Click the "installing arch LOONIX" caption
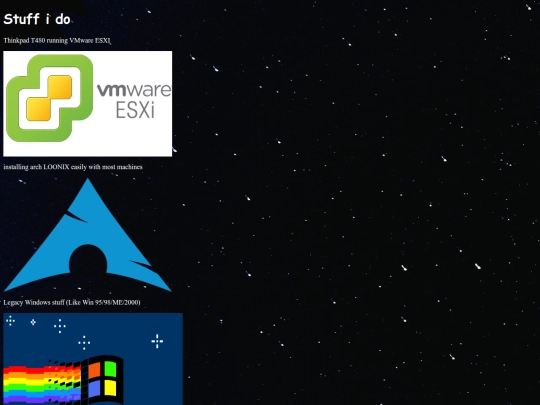Image resolution: width=540 pixels, height=405 pixels. [73, 167]
